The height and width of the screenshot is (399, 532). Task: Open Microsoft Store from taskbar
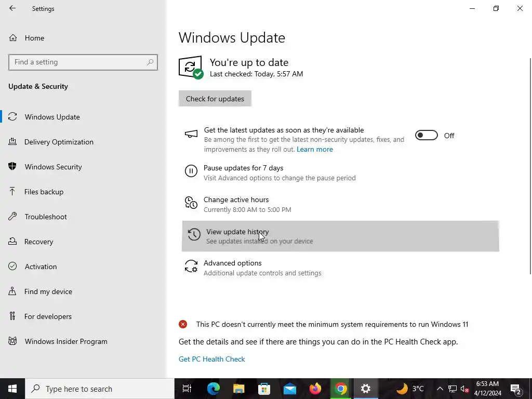(264, 389)
